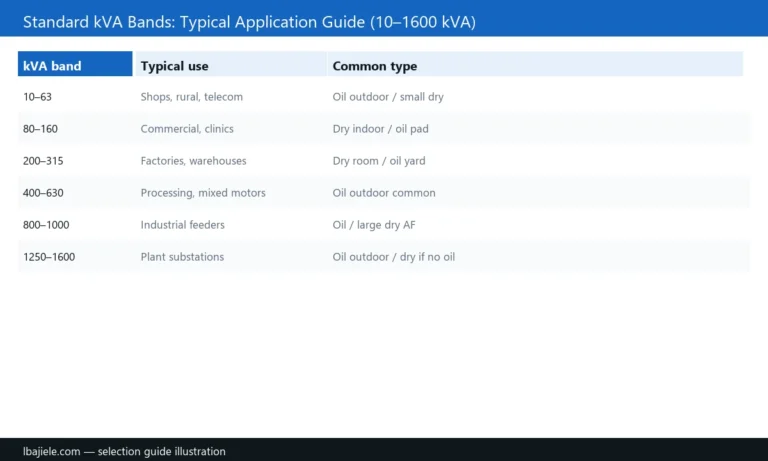This screenshot has height=461, width=768.
Task: Click 'Oil outdoor common' cell
Action: point(384,193)
